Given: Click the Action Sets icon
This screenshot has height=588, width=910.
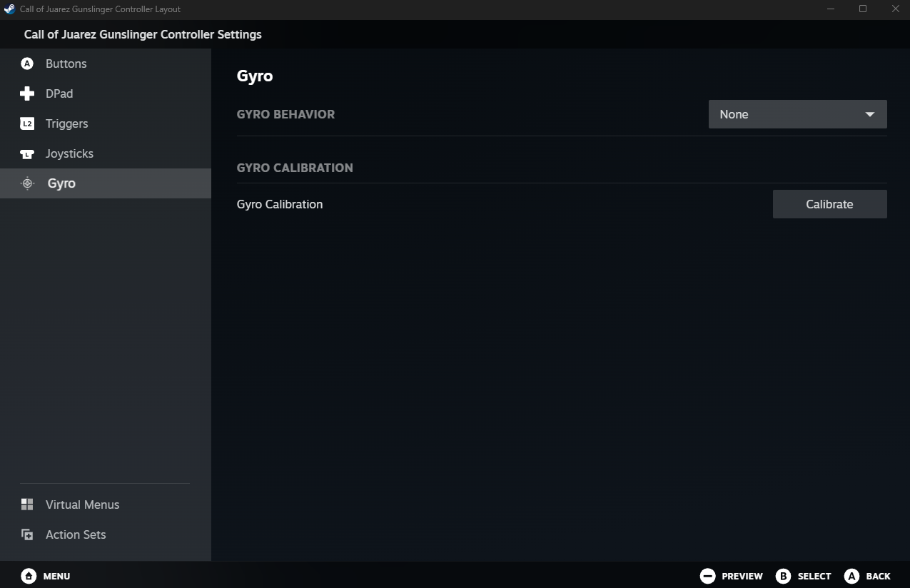Looking at the screenshot, I should 27,534.
